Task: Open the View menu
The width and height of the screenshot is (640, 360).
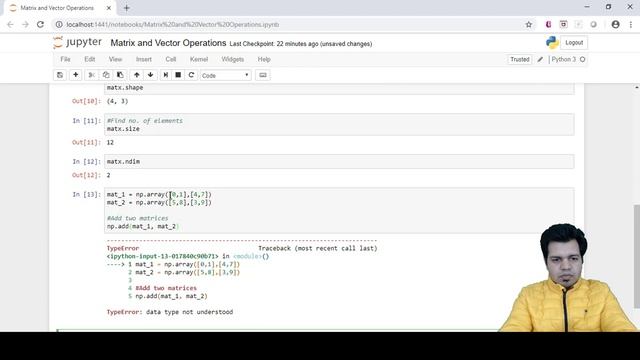Action: pyautogui.click(x=116, y=60)
